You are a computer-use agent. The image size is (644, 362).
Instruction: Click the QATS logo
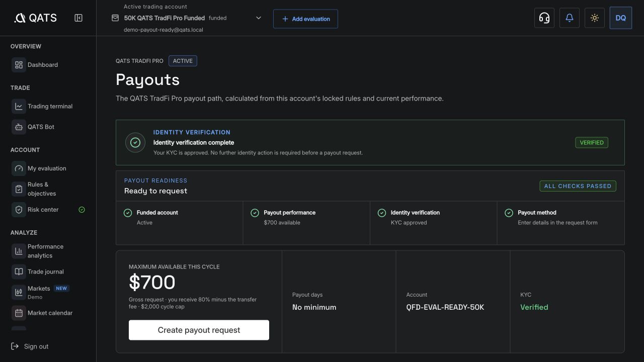35,18
